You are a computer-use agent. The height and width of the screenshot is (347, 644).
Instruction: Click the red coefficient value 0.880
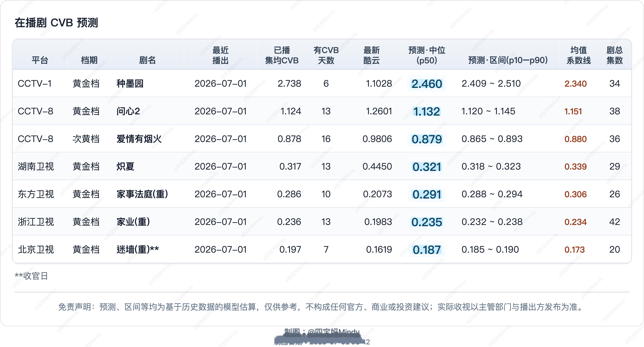coord(575,139)
